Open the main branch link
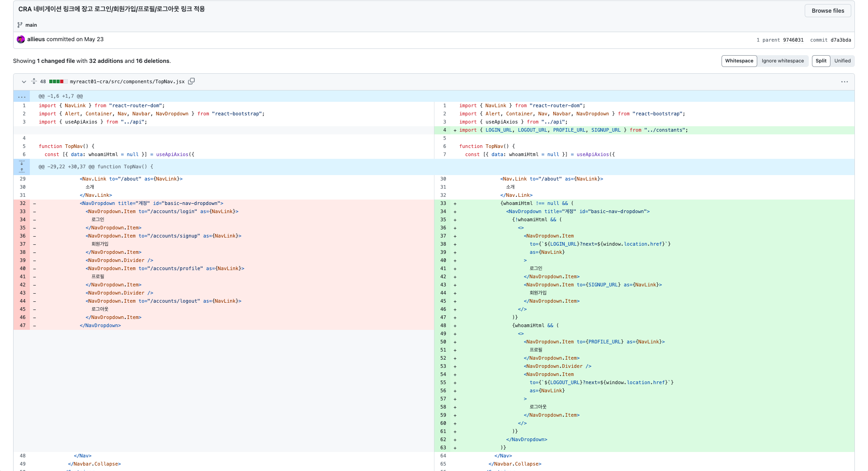Screen dimensions: 868x471 tap(31, 25)
